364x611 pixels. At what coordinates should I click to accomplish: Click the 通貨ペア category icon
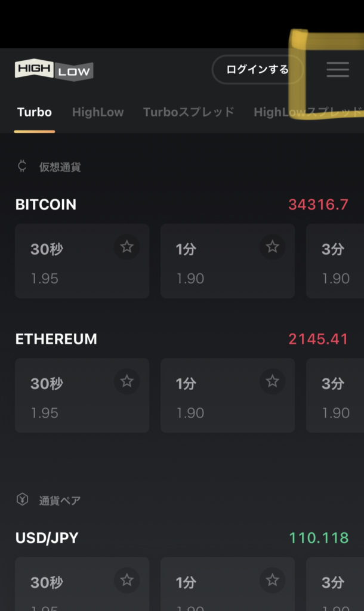point(23,500)
